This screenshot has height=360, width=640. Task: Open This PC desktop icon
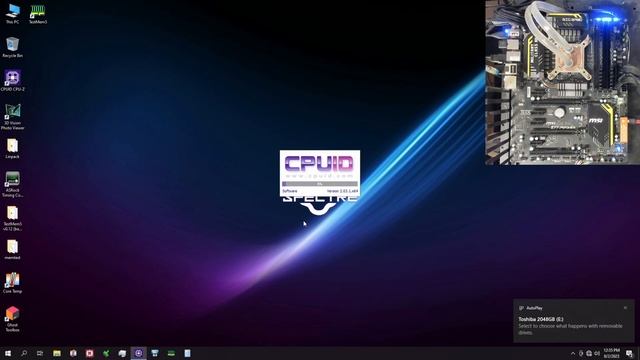click(12, 14)
